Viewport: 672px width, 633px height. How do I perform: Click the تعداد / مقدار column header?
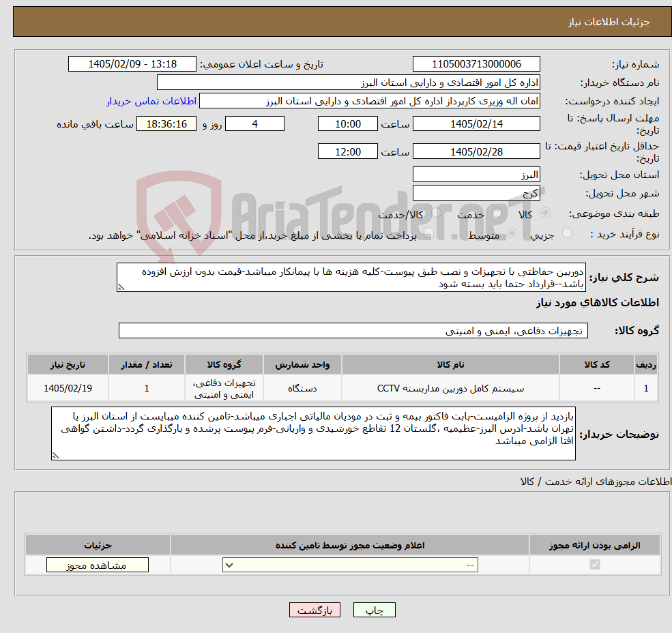[x=147, y=365]
